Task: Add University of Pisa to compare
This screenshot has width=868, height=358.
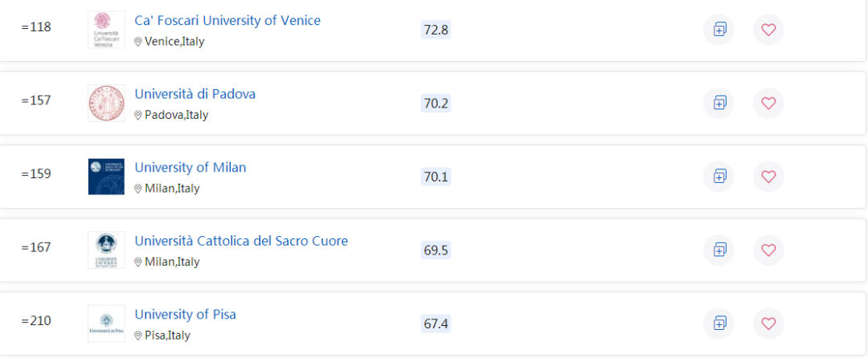Action: (719, 323)
